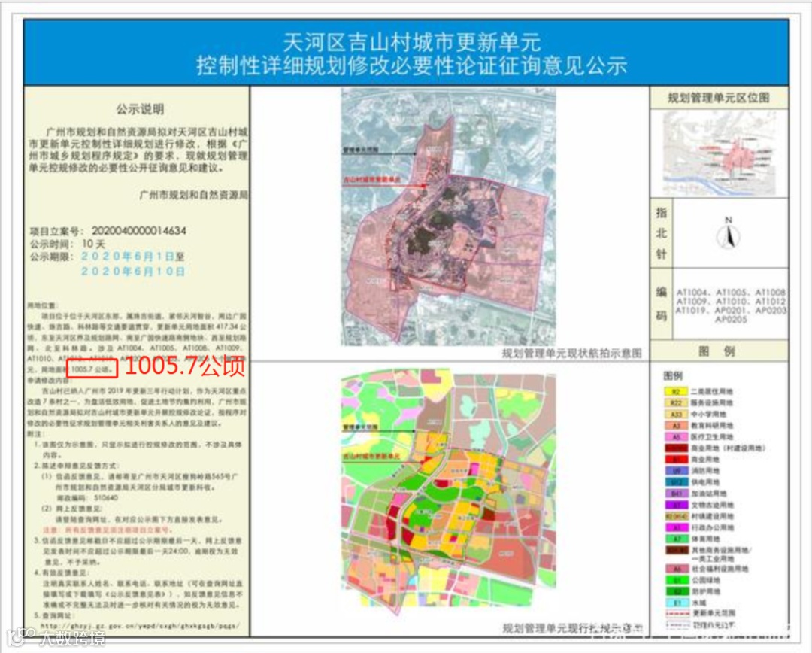Click the 规划管理单元区位图 panel header
812x653 pixels.
coord(720,98)
